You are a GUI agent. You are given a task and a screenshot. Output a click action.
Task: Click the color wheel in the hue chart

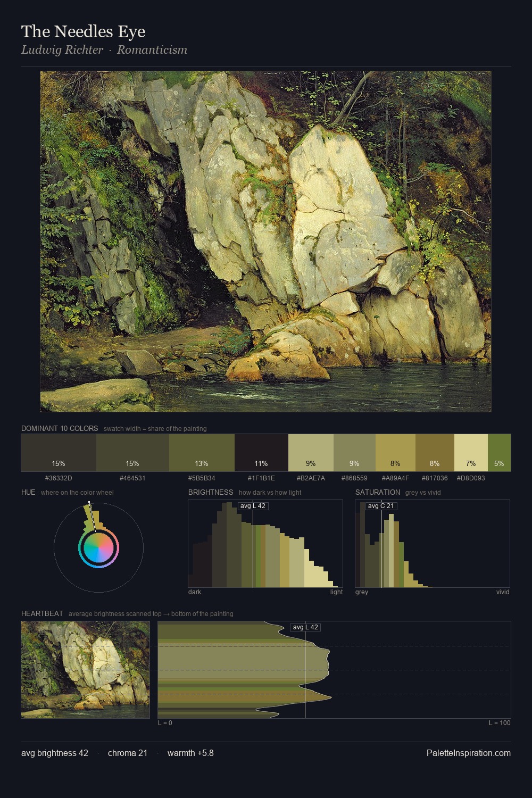pos(98,548)
